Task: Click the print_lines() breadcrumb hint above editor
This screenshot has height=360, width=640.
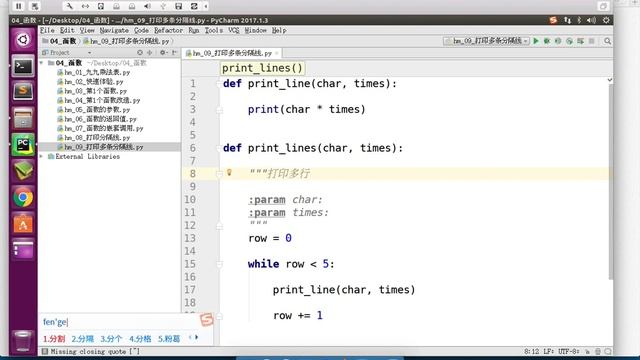Action: [x=262, y=68]
